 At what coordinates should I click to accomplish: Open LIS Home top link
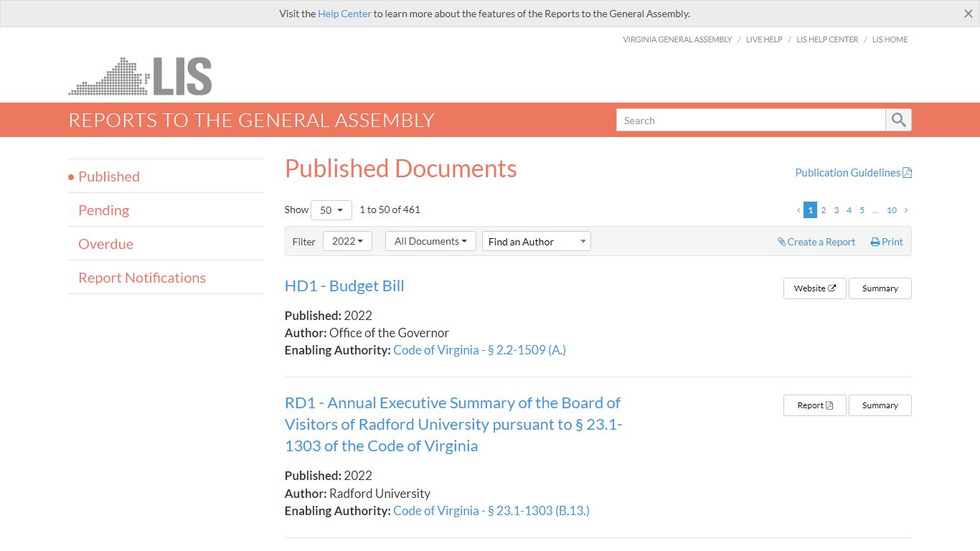click(x=890, y=39)
